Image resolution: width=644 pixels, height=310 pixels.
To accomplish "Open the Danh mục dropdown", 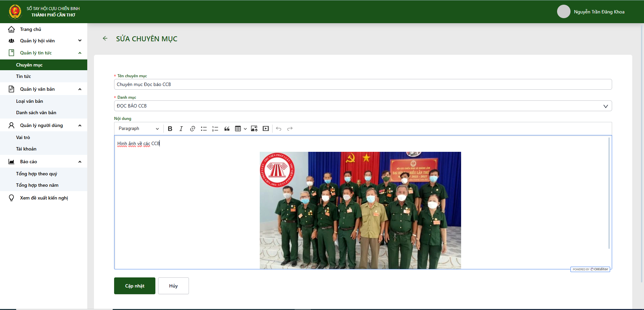I will point(363,106).
